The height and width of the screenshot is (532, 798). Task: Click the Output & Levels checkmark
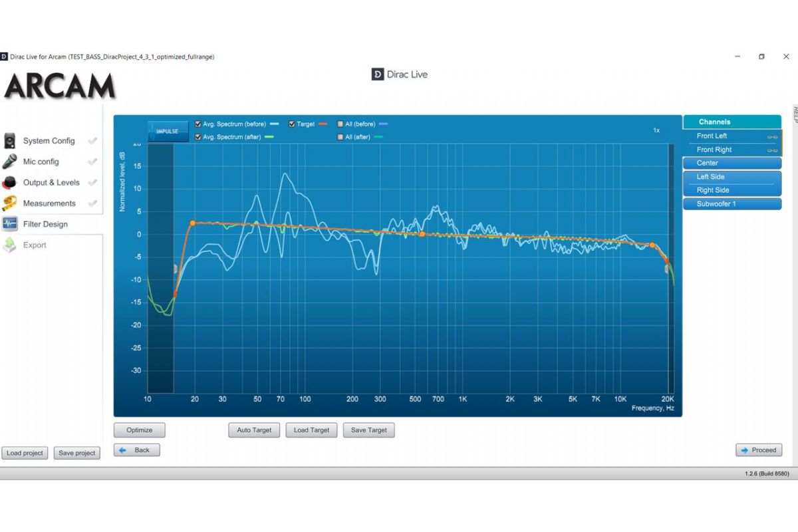tap(92, 182)
